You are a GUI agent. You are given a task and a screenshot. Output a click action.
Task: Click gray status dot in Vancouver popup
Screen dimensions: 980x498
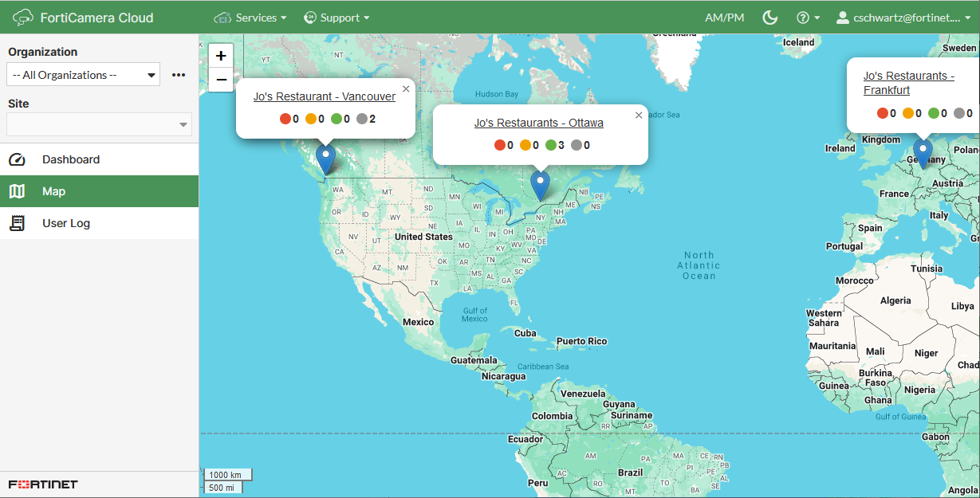click(362, 119)
